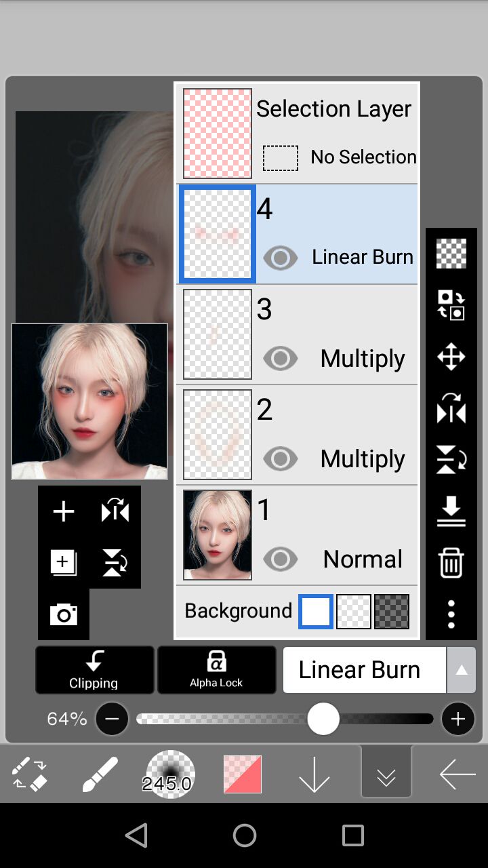Toggle visibility of layer 2
This screenshot has width=488, height=868.
(280, 458)
